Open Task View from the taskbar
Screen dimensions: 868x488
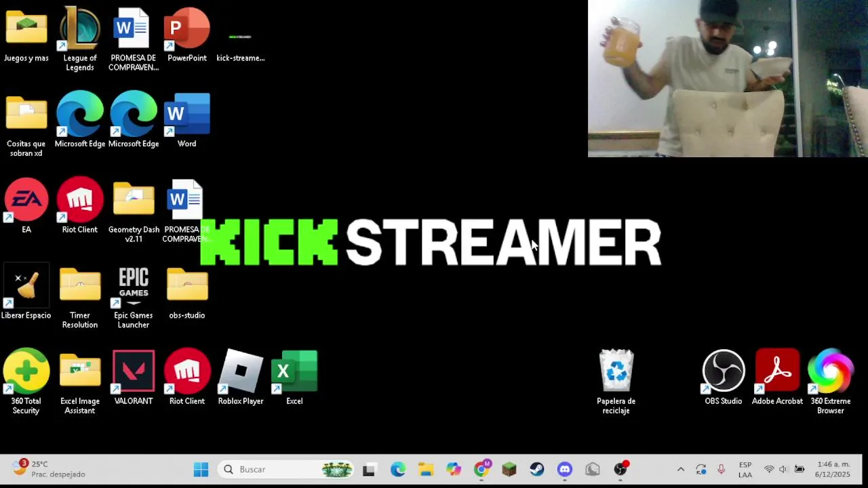(369, 469)
